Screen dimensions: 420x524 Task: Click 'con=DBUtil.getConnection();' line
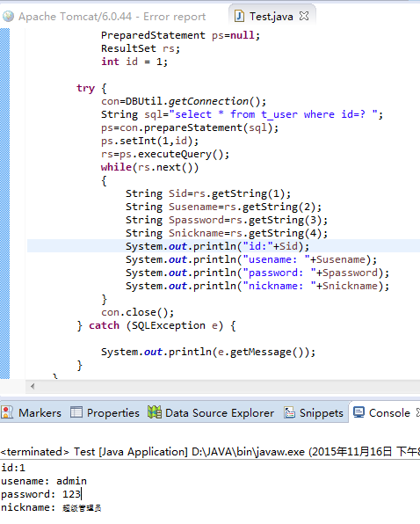point(184,101)
